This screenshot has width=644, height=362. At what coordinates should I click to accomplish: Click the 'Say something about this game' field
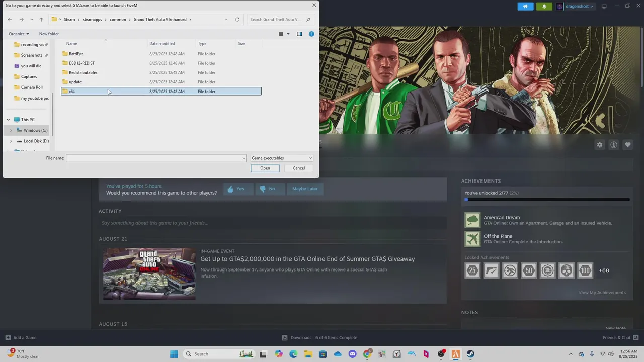click(273, 223)
